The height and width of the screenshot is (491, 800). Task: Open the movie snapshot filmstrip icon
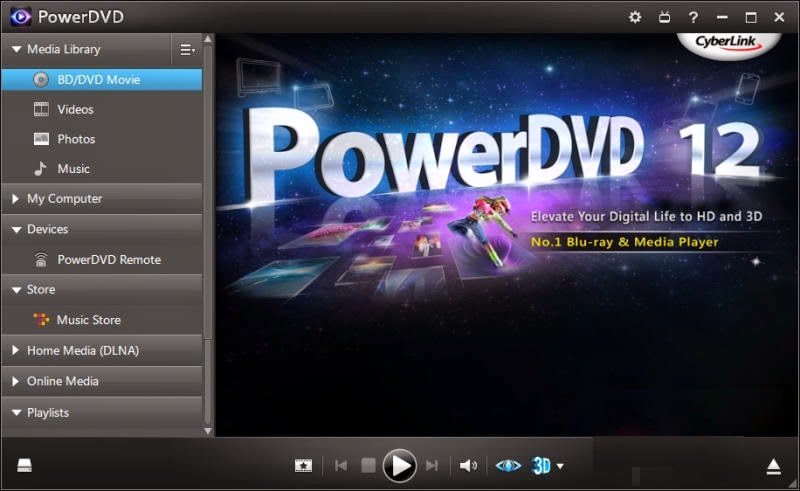pos(304,465)
